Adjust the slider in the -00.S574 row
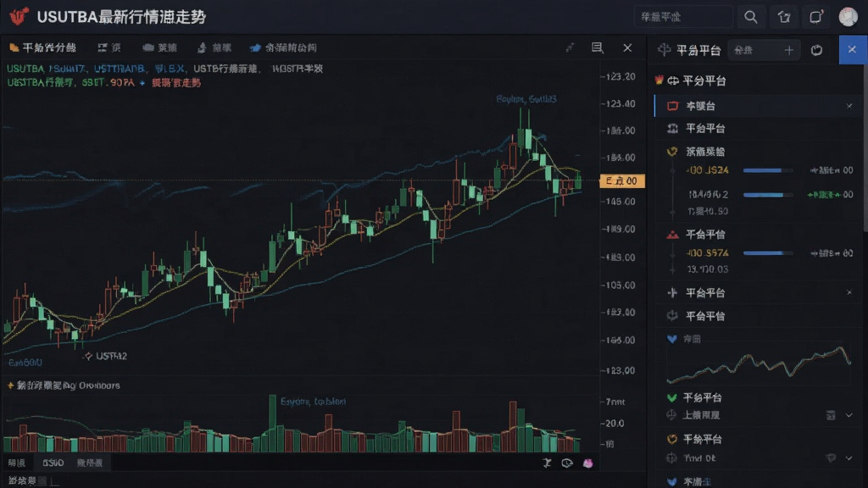 tap(768, 253)
